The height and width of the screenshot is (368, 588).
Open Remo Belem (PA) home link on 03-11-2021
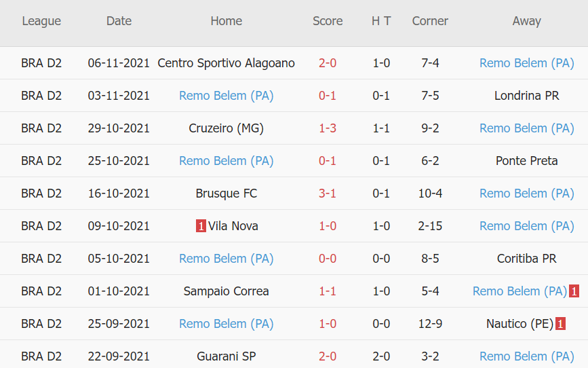pyautogui.click(x=226, y=96)
